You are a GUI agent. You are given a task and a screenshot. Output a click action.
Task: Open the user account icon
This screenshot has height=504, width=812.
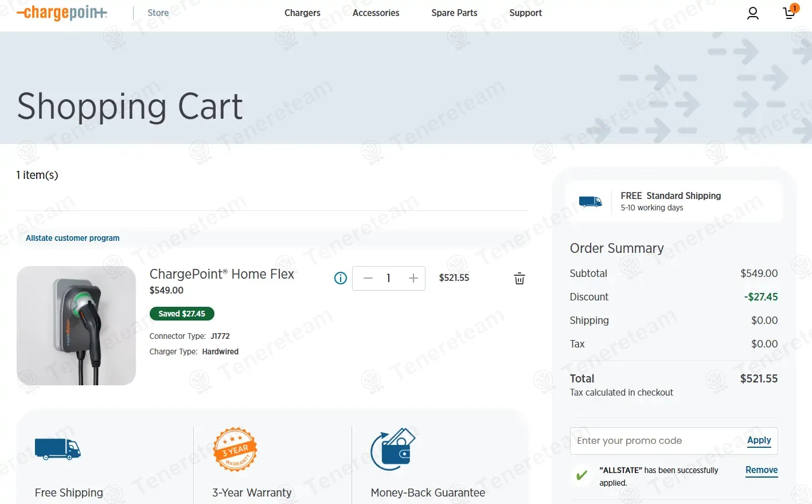(752, 13)
